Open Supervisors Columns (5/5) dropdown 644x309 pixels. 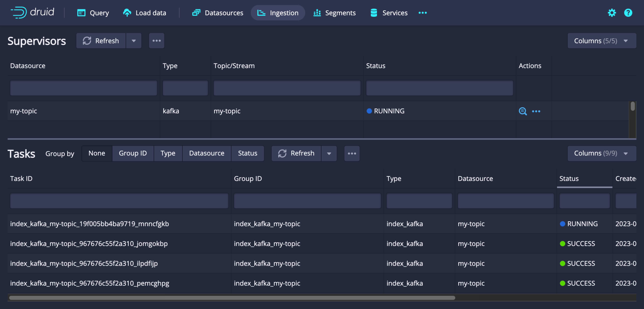pyautogui.click(x=602, y=41)
